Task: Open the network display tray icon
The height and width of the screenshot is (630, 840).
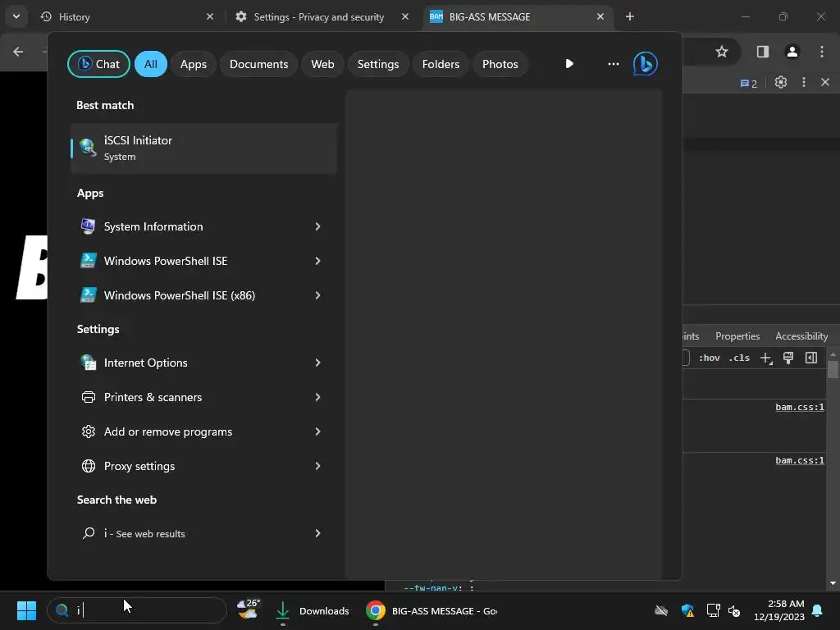Action: (x=713, y=610)
